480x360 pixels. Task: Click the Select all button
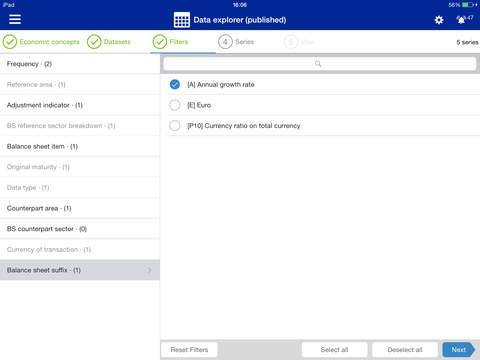click(334, 350)
